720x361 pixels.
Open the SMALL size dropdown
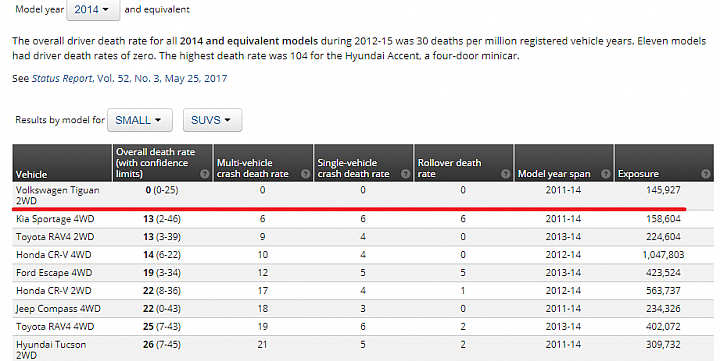coord(140,120)
